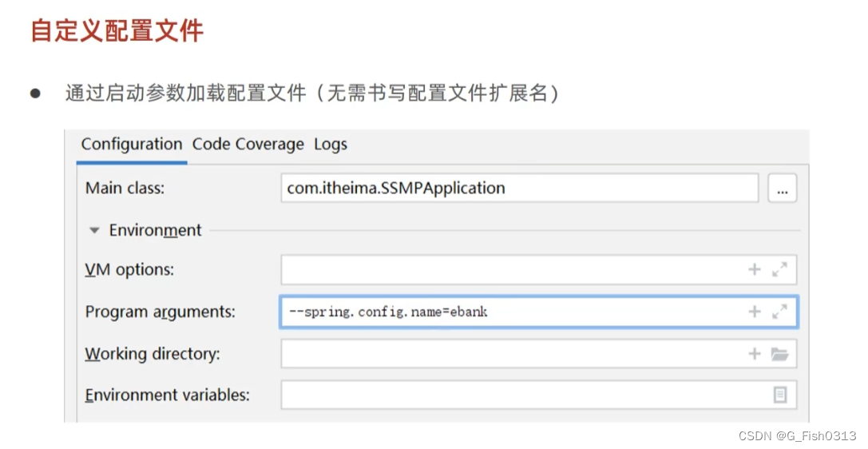Viewport: 868px width, 449px height.
Task: Insert macro in Program arguments field
Action: (754, 312)
